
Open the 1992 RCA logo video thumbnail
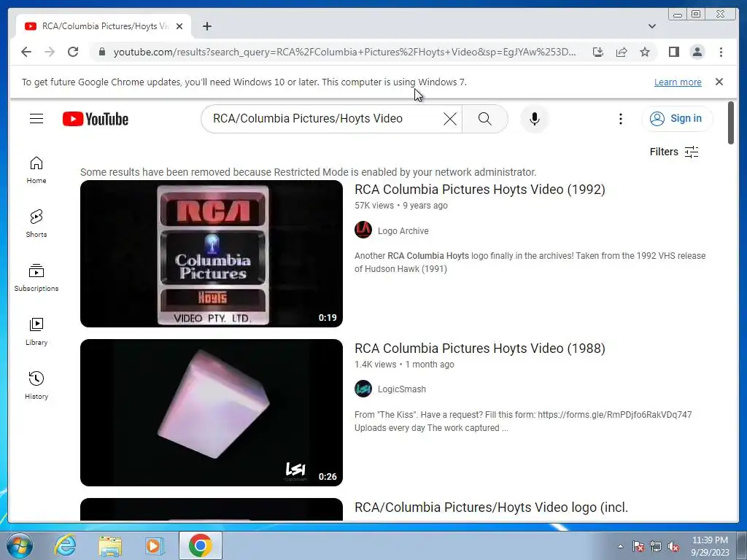[212, 254]
